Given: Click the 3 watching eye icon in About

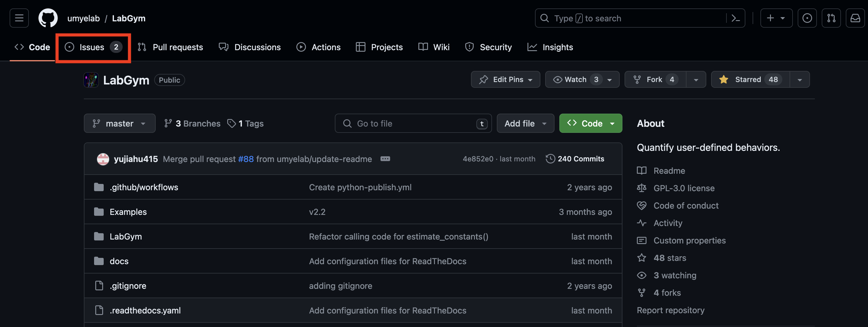Looking at the screenshot, I should click(x=642, y=275).
